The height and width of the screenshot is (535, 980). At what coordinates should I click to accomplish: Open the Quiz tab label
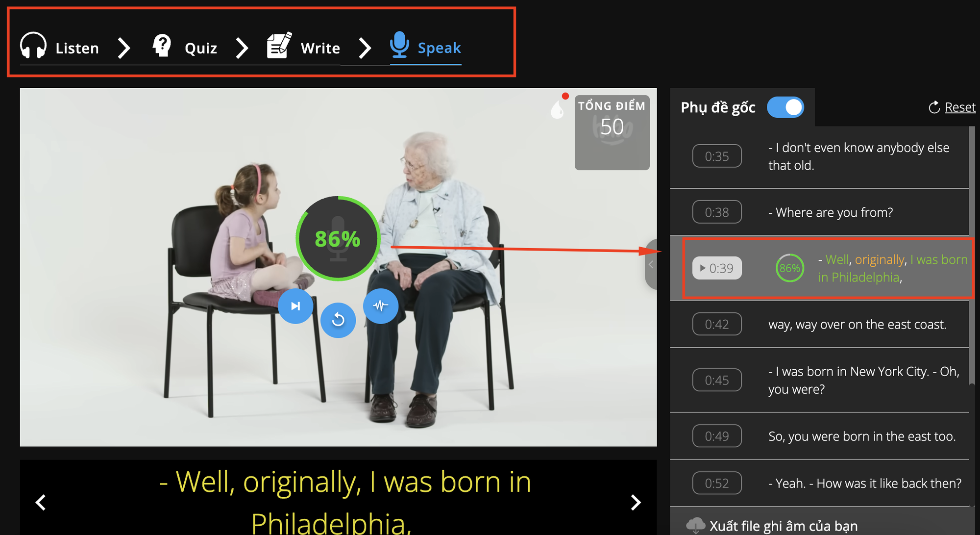201,48
